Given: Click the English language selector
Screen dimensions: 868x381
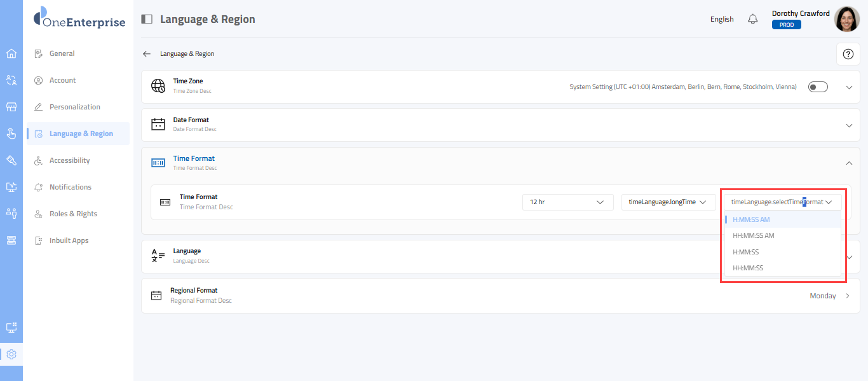Looking at the screenshot, I should [722, 19].
